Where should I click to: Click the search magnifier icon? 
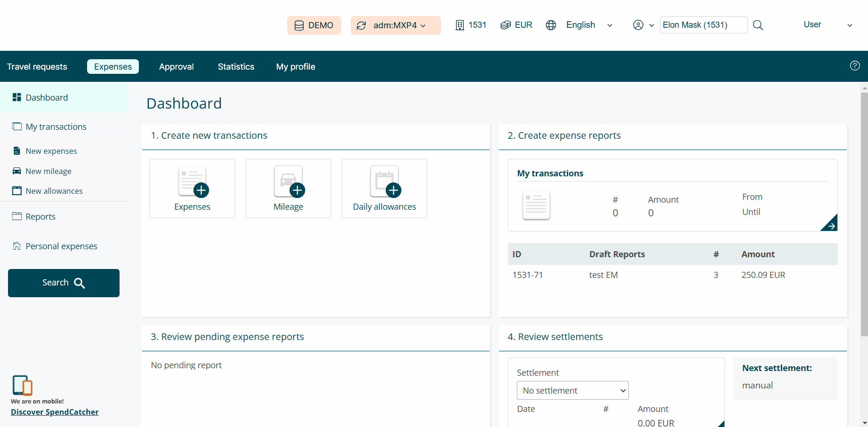758,25
